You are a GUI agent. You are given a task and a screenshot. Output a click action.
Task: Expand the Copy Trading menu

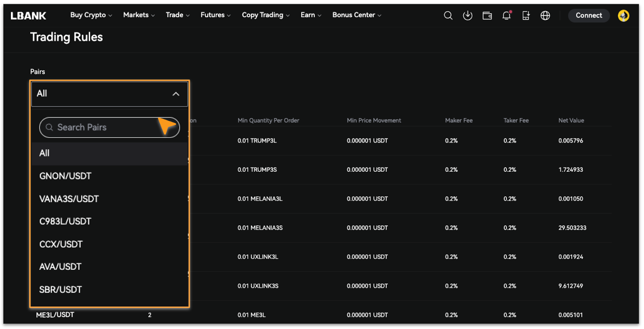click(x=265, y=15)
